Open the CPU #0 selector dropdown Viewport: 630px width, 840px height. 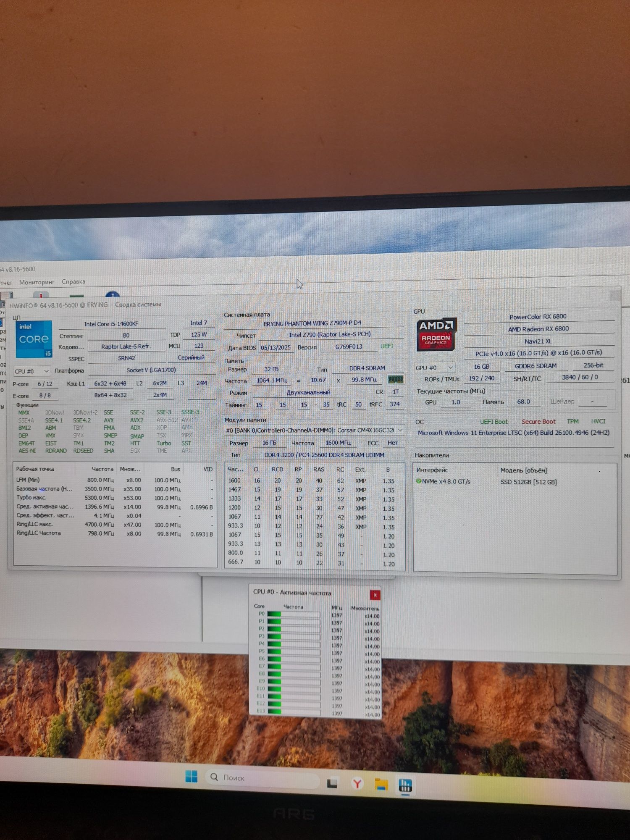click(32, 371)
